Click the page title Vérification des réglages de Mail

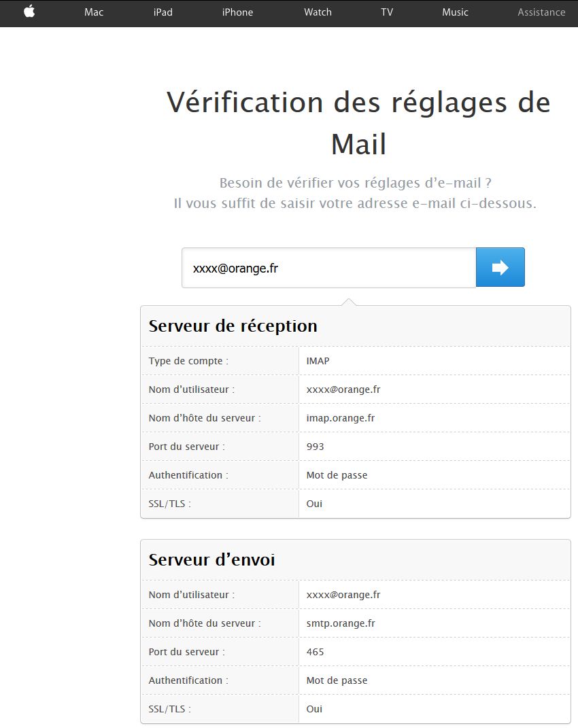point(358,122)
